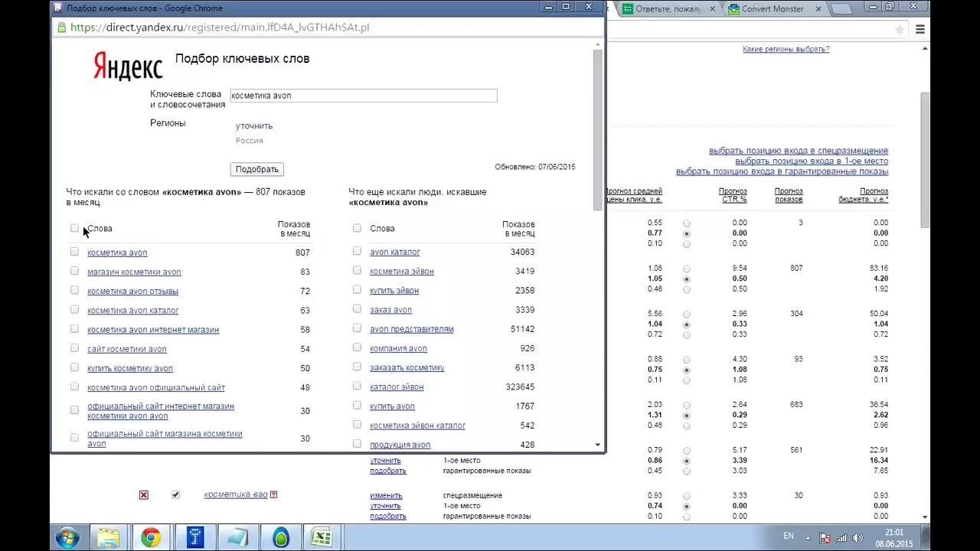Click the popup scrollbar up arrow
This screenshot has height=551, width=980.
coord(598,44)
